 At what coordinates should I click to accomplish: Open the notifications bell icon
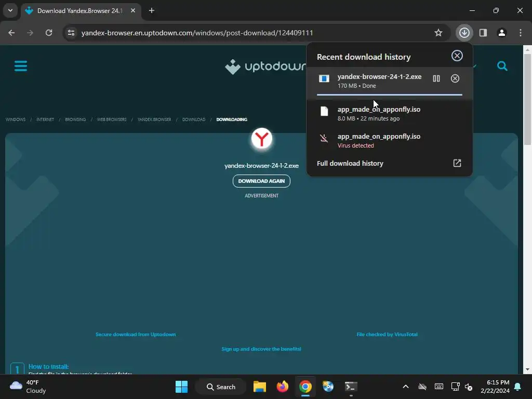[x=518, y=387]
